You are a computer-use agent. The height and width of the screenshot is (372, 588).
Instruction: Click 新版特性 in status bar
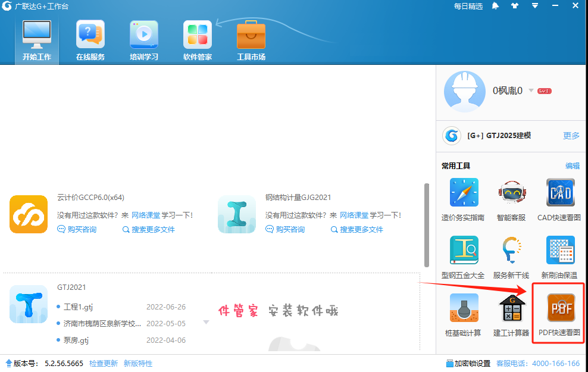(138, 364)
